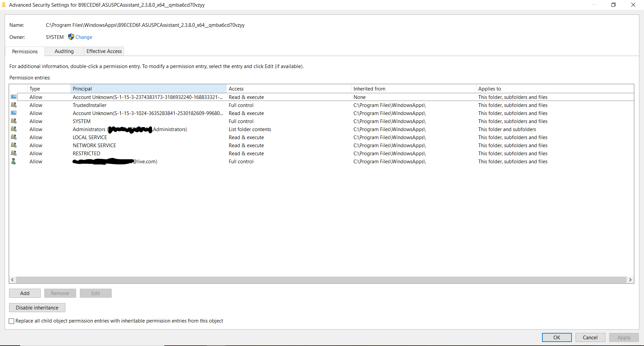Click the shield icon beside Change owner
Viewport: 644px width, 346px height.
(x=71, y=37)
